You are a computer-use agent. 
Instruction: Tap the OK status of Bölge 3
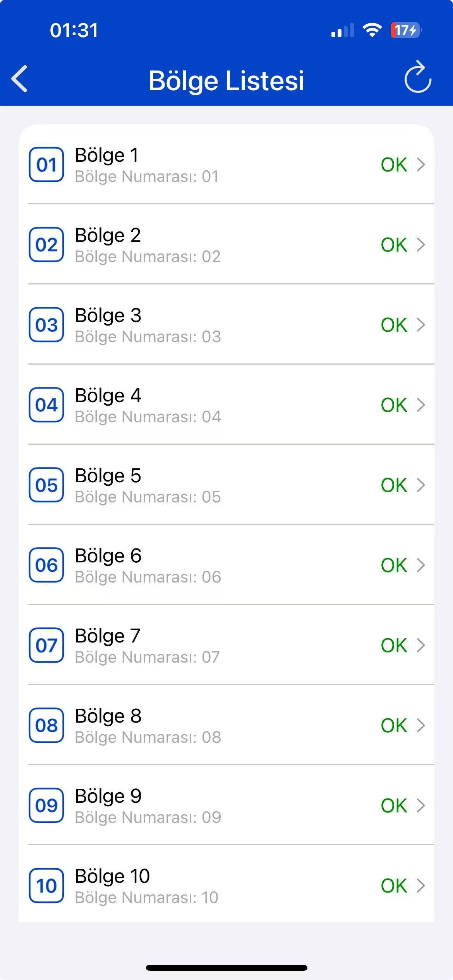(394, 325)
